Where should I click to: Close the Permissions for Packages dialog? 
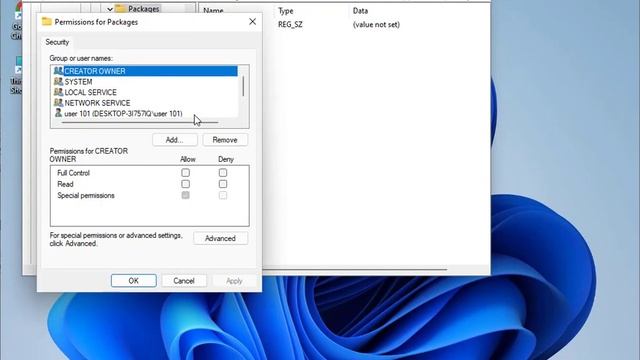(253, 22)
